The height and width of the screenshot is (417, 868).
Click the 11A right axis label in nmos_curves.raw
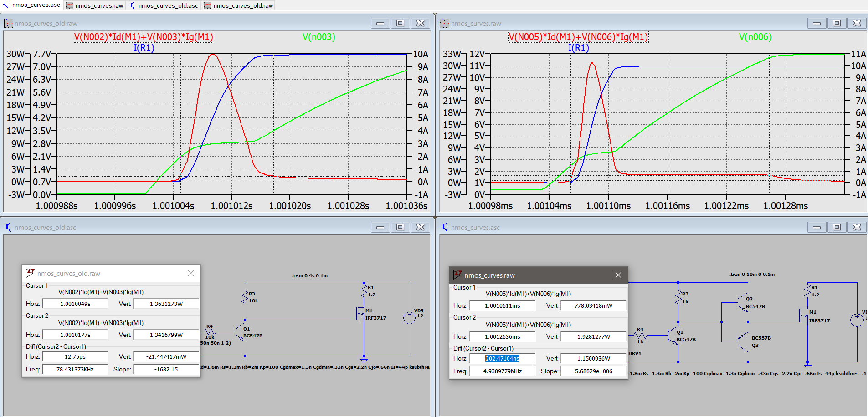coord(858,54)
